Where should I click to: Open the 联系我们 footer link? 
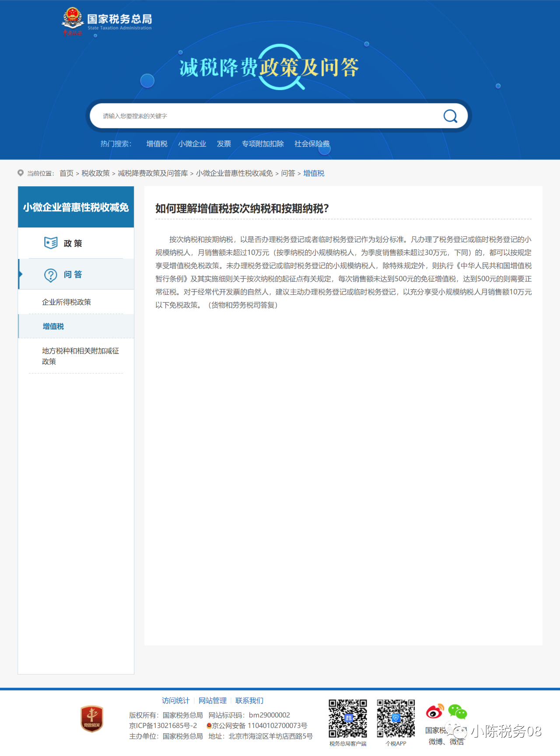pos(249,700)
